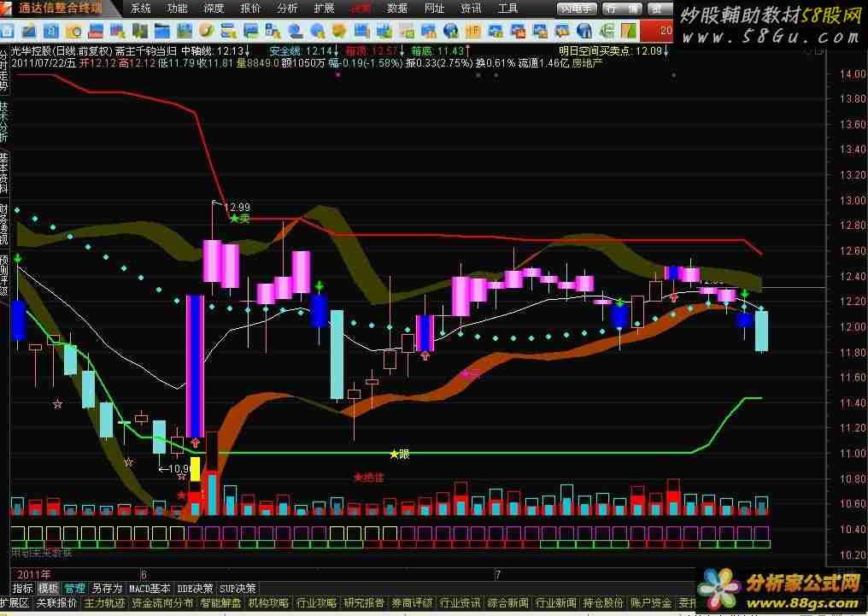Click the green star 卖 sell marker
The image size is (868, 616).
(240, 219)
